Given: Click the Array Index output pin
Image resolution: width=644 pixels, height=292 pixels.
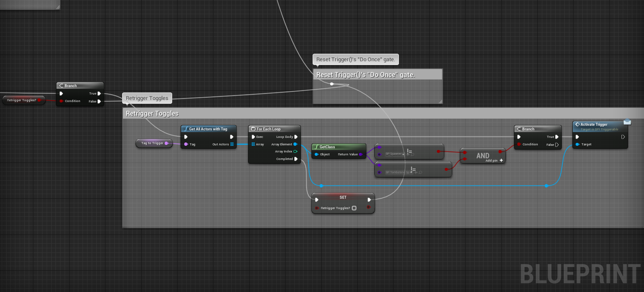Looking at the screenshot, I should (295, 152).
